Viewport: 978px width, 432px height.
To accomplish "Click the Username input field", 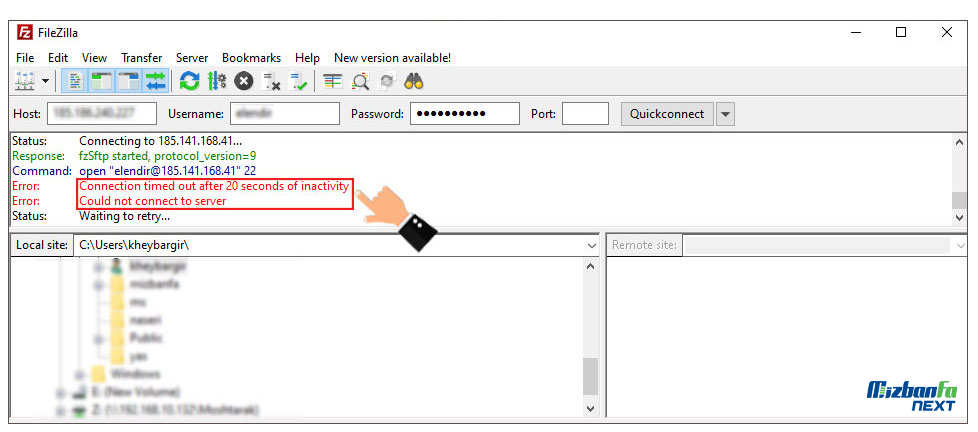I will coord(285,114).
